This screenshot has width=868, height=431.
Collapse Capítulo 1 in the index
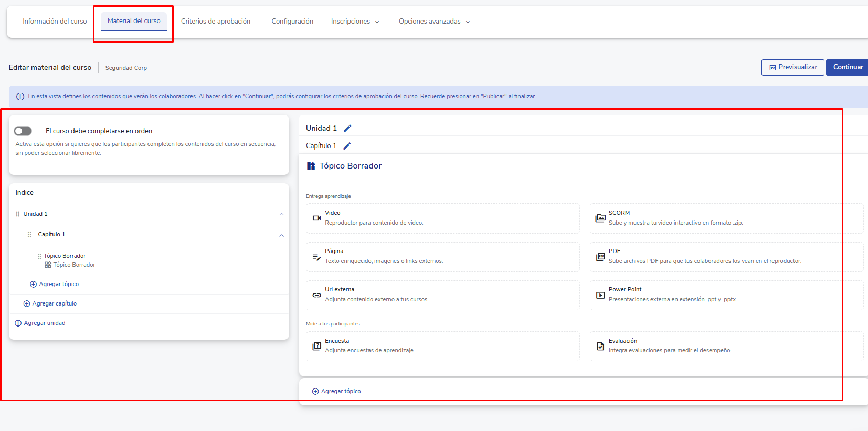pos(281,235)
